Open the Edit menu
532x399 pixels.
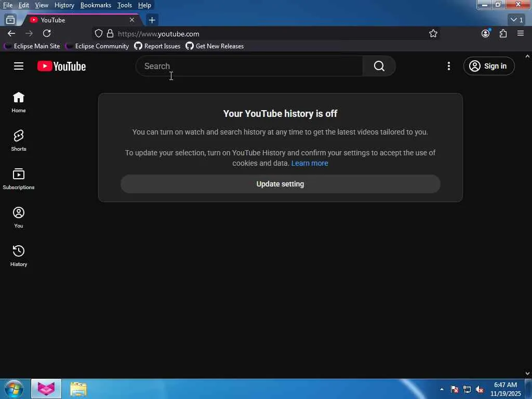pyautogui.click(x=24, y=5)
